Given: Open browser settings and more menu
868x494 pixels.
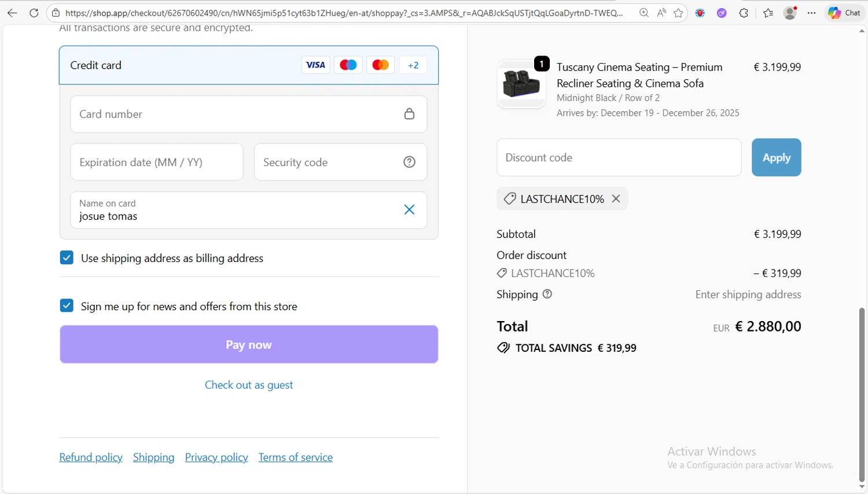Looking at the screenshot, I should coord(812,13).
